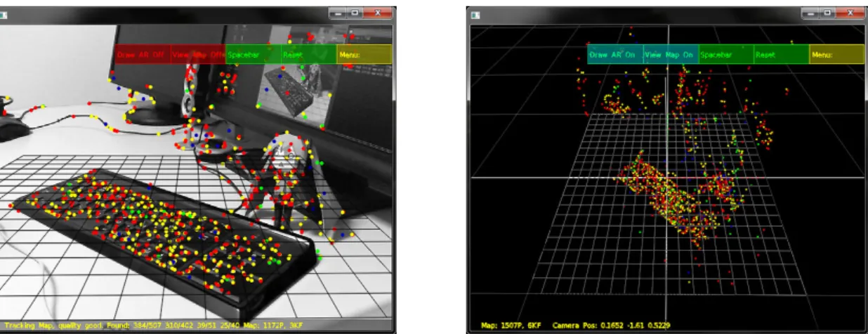Toggle the cyan View Map On button
This screenshot has width=868, height=334.
(671, 55)
